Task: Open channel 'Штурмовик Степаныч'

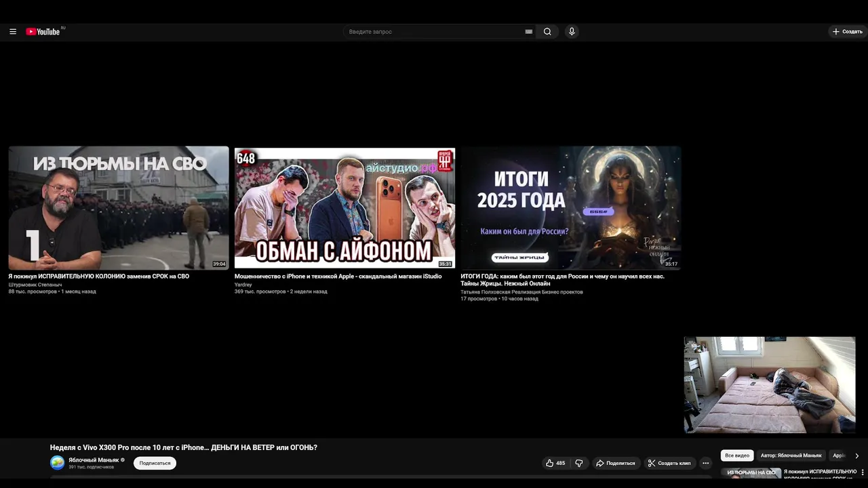Action: [x=35, y=285]
